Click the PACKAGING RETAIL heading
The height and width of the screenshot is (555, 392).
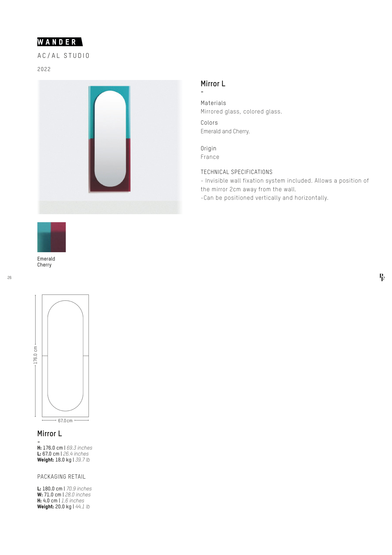(61, 476)
